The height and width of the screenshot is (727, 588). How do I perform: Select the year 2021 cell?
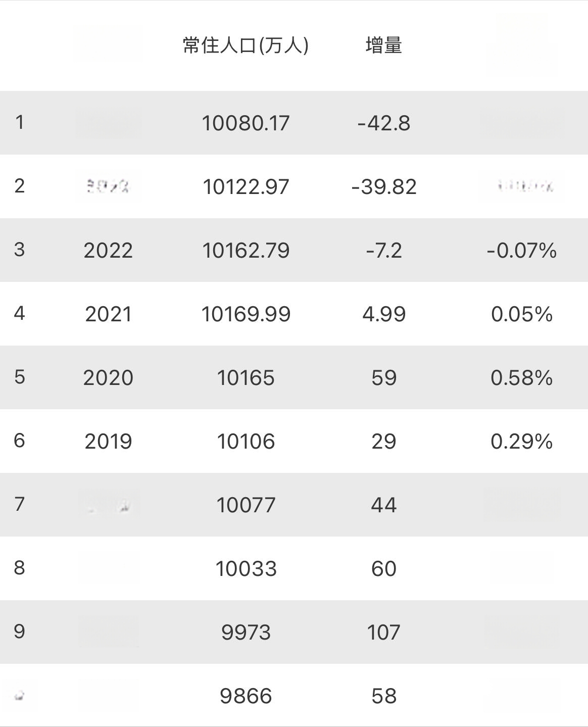(x=108, y=314)
